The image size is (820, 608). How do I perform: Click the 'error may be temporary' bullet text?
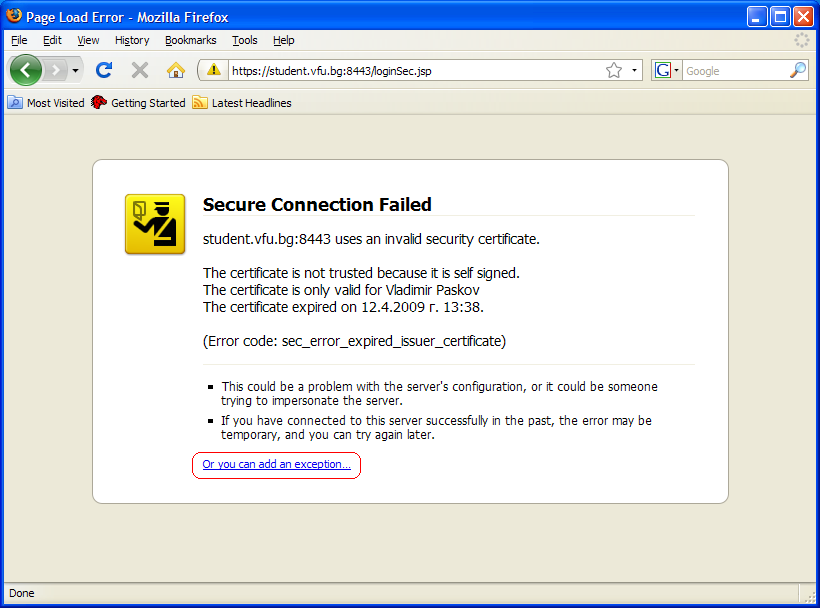436,428
